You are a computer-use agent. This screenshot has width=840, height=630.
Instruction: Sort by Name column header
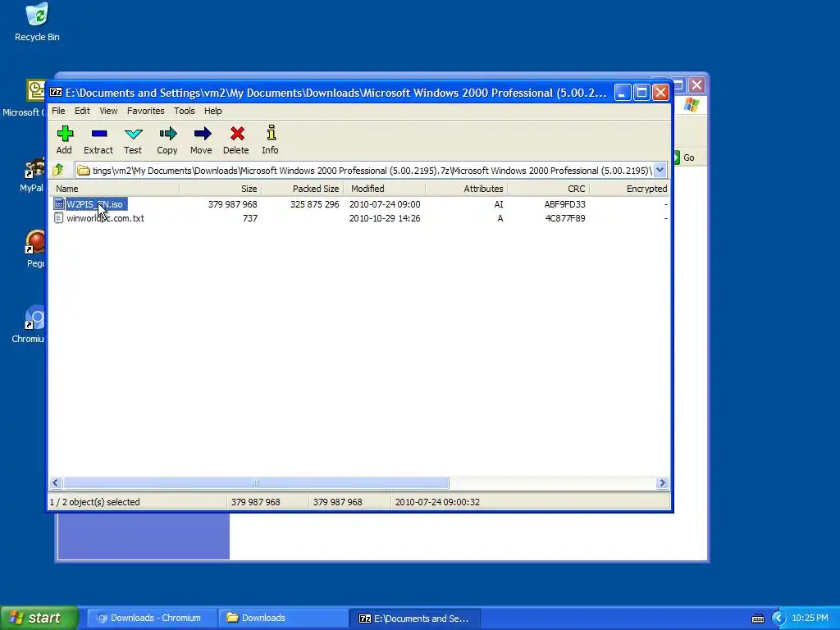(115, 189)
